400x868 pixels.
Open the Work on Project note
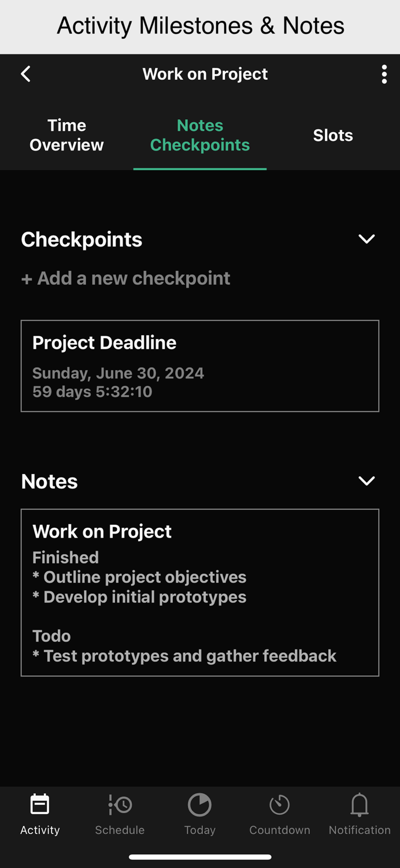click(x=199, y=593)
